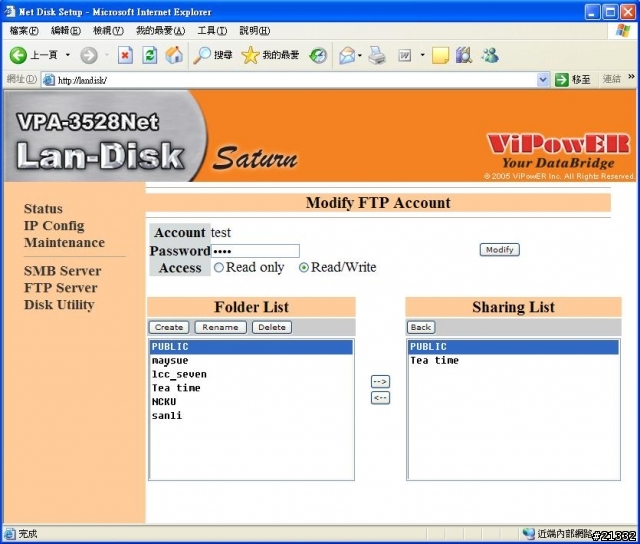Open the 我的最愛(A) Favorites menu

click(160, 31)
